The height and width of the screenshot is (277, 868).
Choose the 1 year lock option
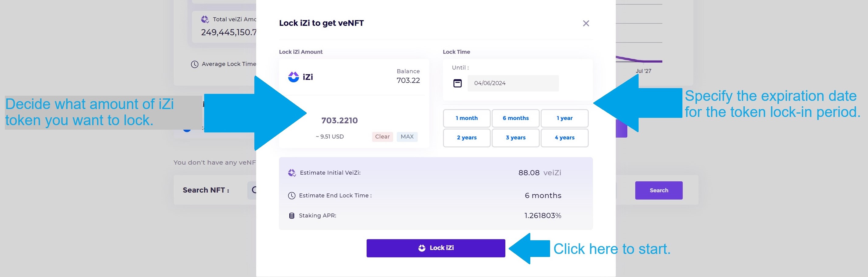564,118
